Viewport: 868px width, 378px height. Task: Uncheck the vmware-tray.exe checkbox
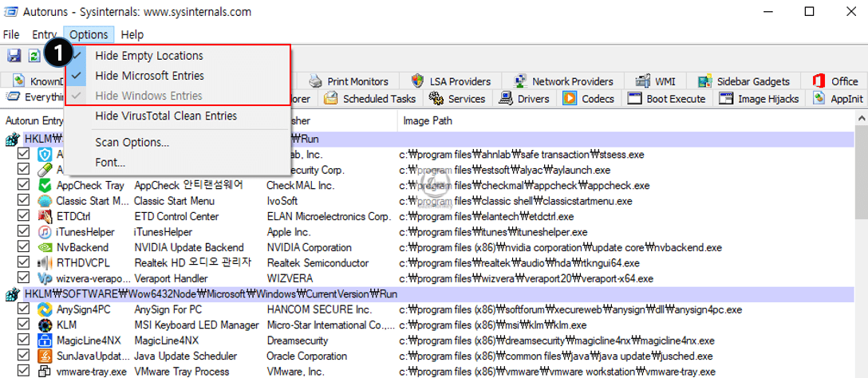click(x=24, y=372)
